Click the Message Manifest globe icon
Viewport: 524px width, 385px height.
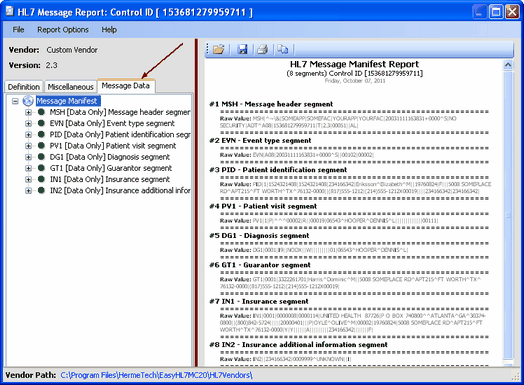click(x=28, y=101)
